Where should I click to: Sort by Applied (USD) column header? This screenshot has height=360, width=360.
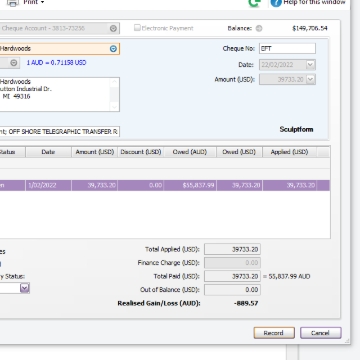[289, 152]
